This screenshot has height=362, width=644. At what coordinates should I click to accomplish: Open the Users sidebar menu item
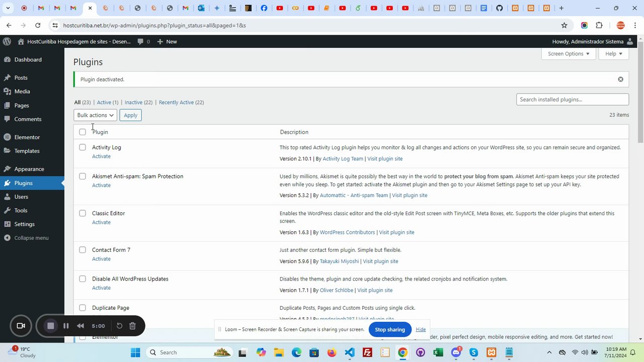point(21,197)
